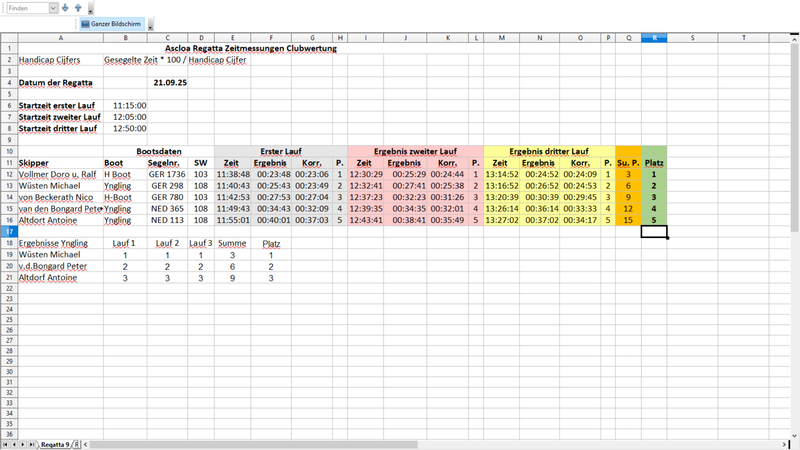The image size is (800, 450).
Task: Switch to the Regatta 9 sheet tab
Action: pyautogui.click(x=55, y=443)
